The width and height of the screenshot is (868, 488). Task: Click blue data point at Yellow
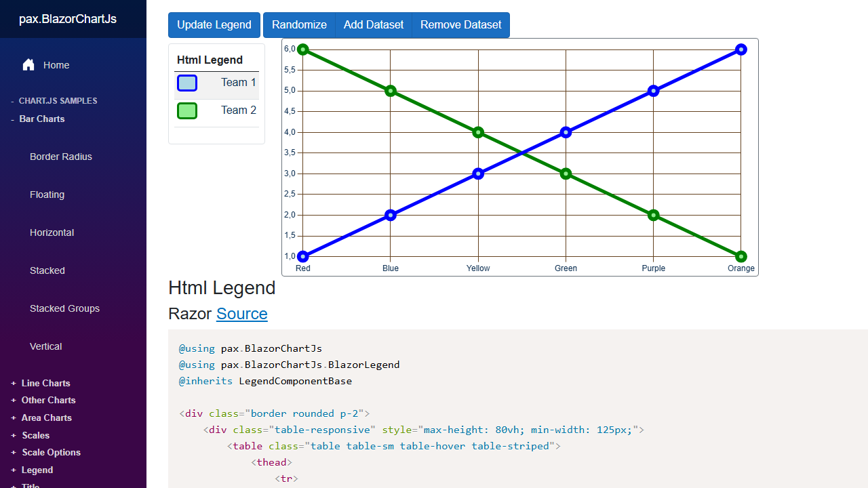478,174
